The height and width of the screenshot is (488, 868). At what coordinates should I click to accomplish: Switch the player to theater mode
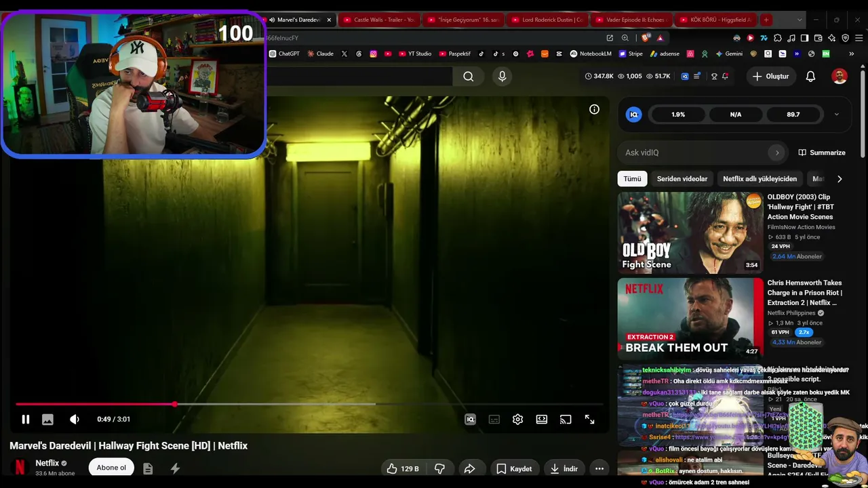point(542,420)
